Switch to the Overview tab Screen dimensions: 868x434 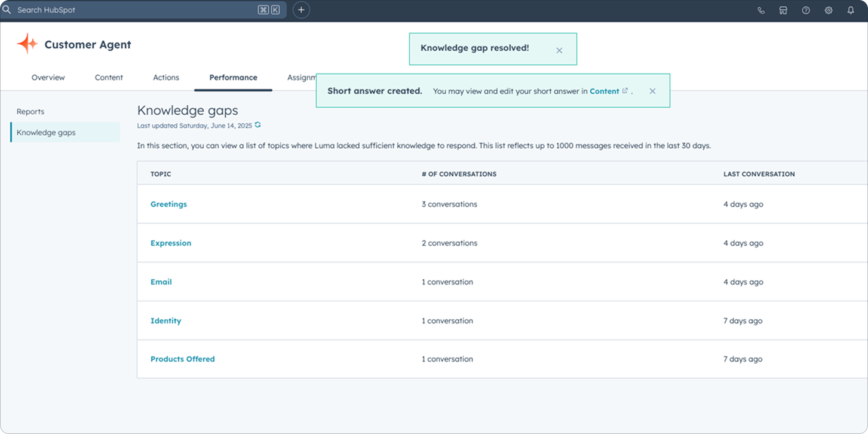[x=48, y=78]
